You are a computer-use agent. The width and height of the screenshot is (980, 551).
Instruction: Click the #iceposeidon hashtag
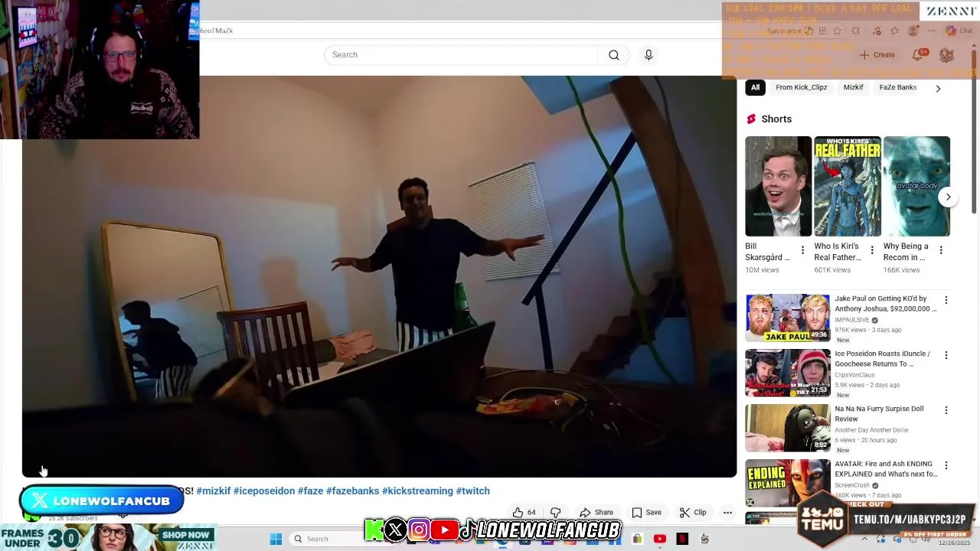pos(264,491)
